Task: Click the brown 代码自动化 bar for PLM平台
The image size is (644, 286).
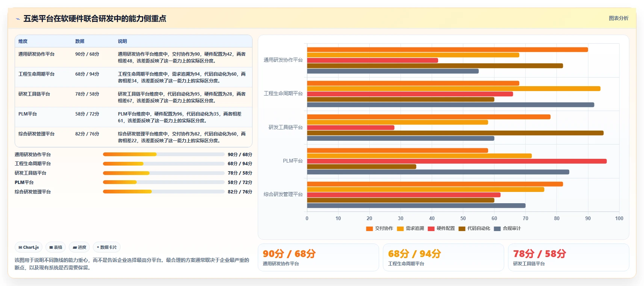Action: 361,167
